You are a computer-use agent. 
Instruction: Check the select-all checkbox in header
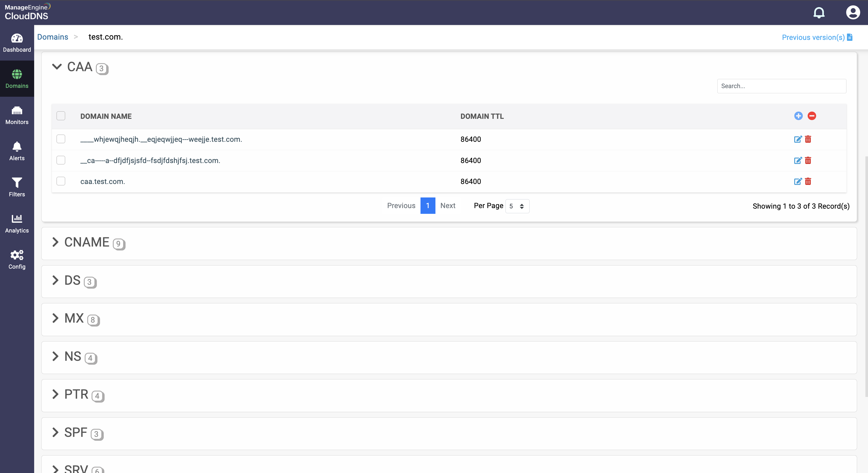click(x=61, y=116)
